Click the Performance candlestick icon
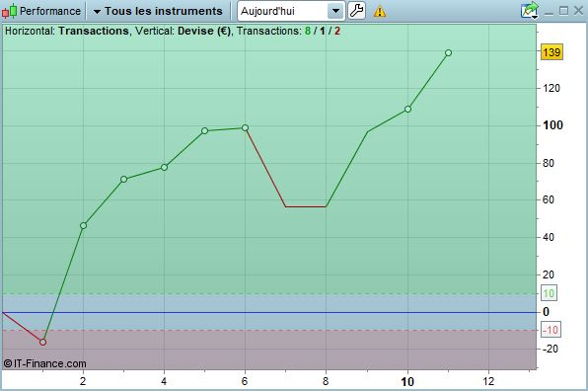 point(10,11)
